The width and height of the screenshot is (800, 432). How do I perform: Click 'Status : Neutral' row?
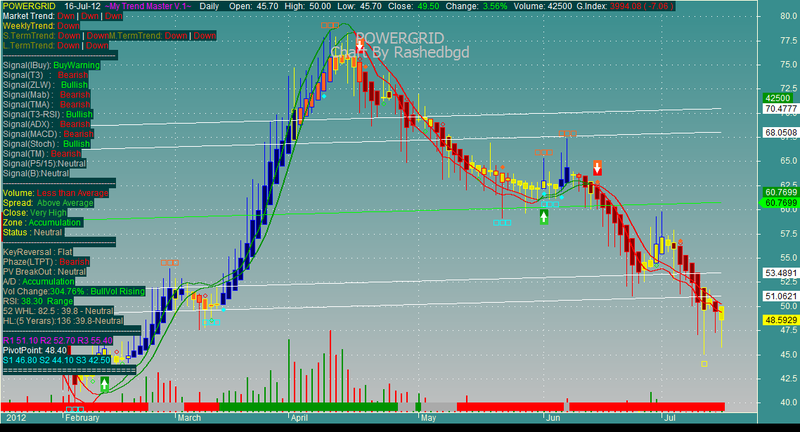coord(33,233)
